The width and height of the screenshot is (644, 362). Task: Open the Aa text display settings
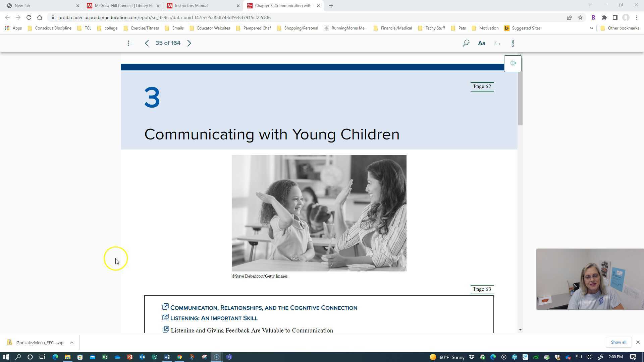point(482,43)
